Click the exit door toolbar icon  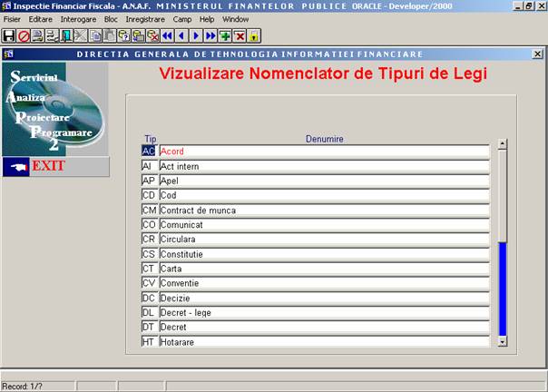tap(66, 35)
